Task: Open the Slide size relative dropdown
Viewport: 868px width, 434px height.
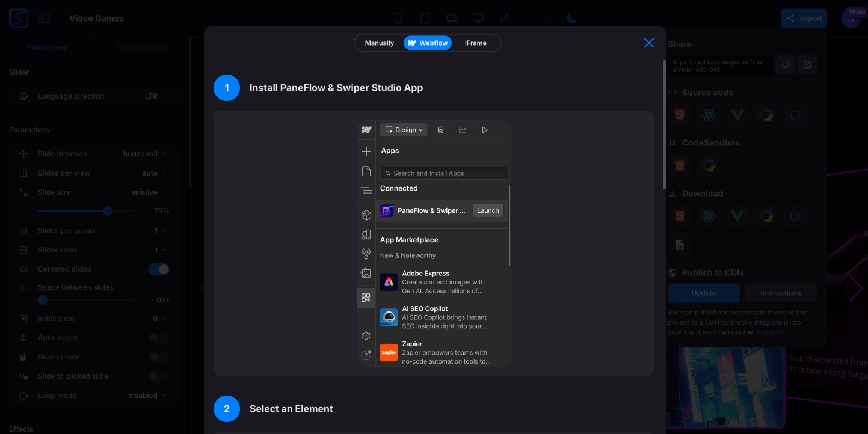Action: click(150, 192)
